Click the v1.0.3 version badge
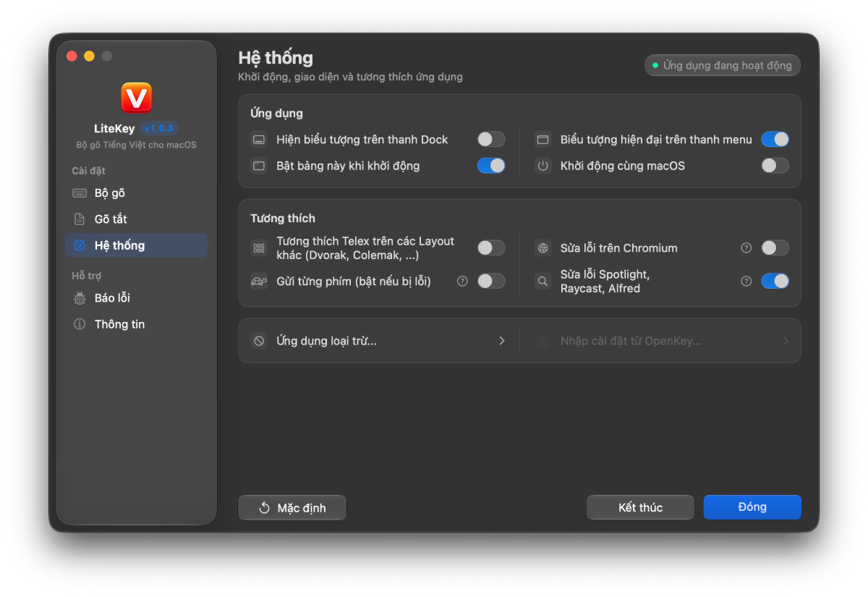The image size is (868, 597). click(x=159, y=128)
